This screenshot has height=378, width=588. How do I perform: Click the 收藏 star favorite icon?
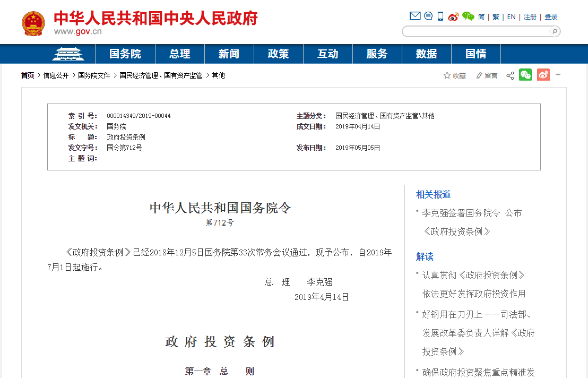click(x=447, y=75)
